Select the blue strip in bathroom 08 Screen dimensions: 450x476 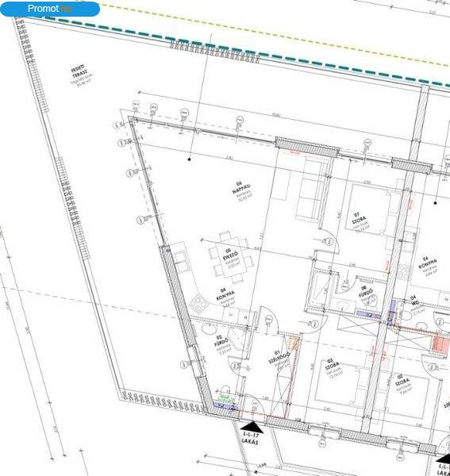[368, 314]
